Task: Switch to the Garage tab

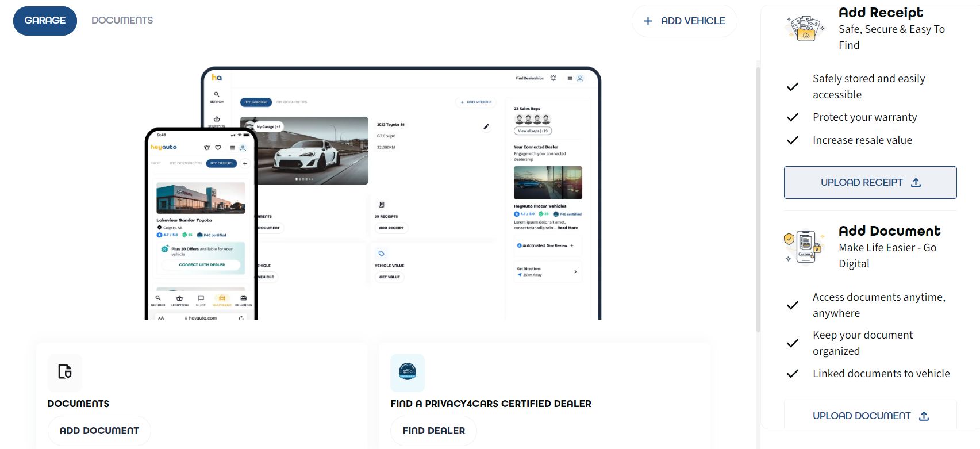Action: pyautogui.click(x=45, y=21)
